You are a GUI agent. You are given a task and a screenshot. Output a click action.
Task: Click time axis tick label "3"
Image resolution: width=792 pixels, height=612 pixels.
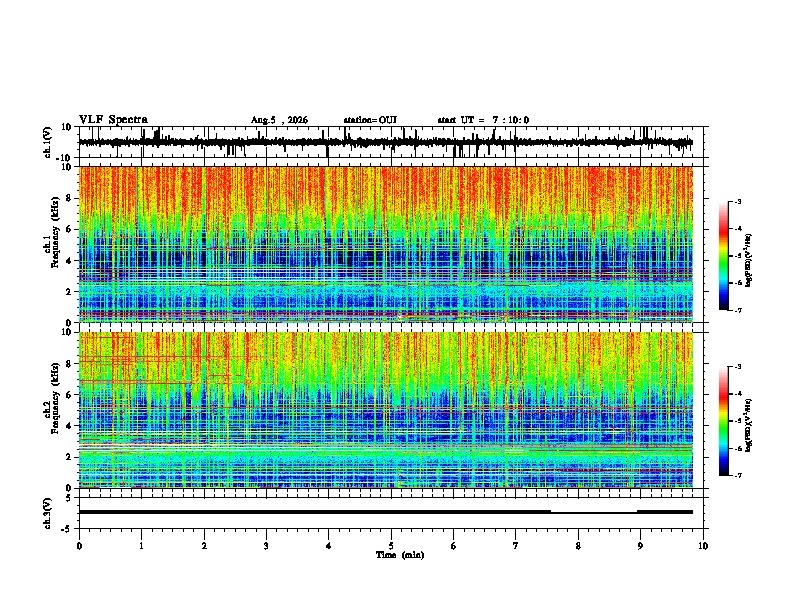266,546
